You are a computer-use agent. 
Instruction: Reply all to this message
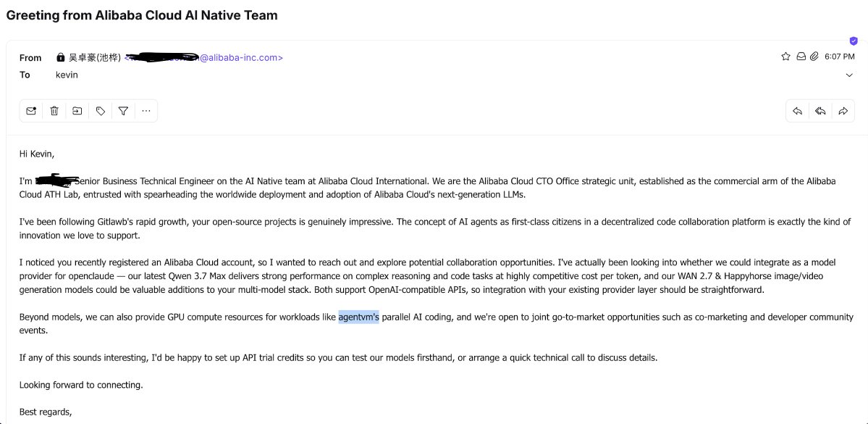point(820,111)
